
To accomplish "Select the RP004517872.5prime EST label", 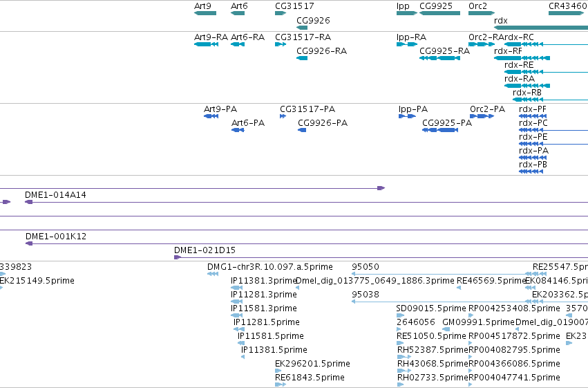I will coord(514,336).
